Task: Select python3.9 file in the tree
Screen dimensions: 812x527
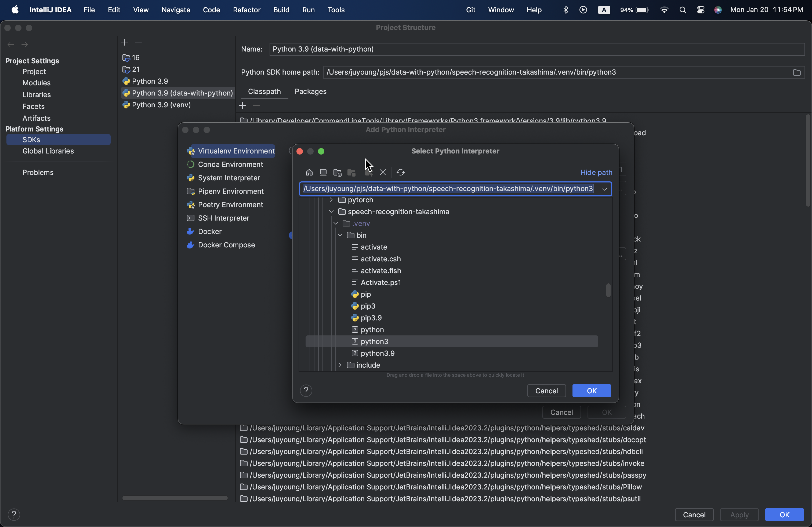Action: [377, 353]
